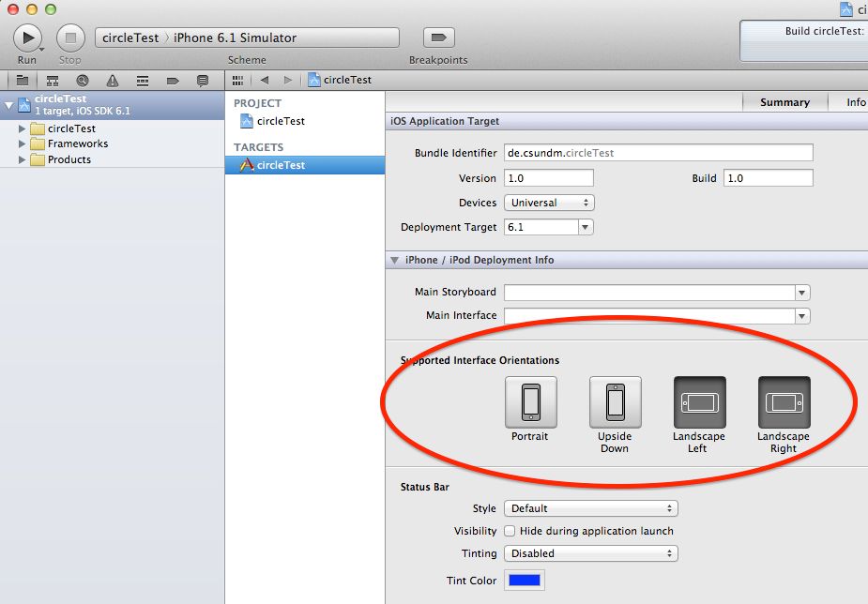868x604 pixels.
Task: Click the Build number field
Action: 768,178
